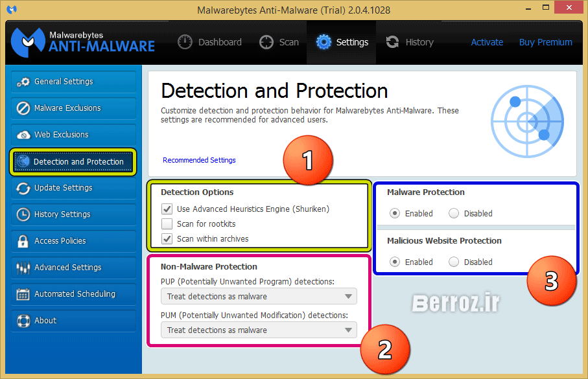Toggle Scan within archives checkbox

(x=167, y=239)
